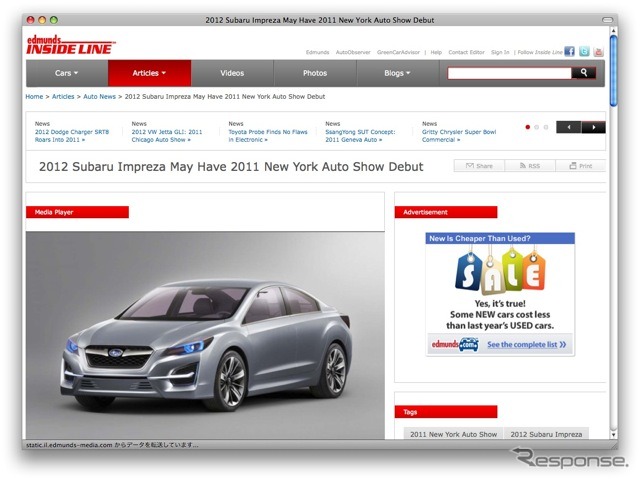Click the Sign In link
This screenshot has height=480, width=640.
tap(500, 52)
